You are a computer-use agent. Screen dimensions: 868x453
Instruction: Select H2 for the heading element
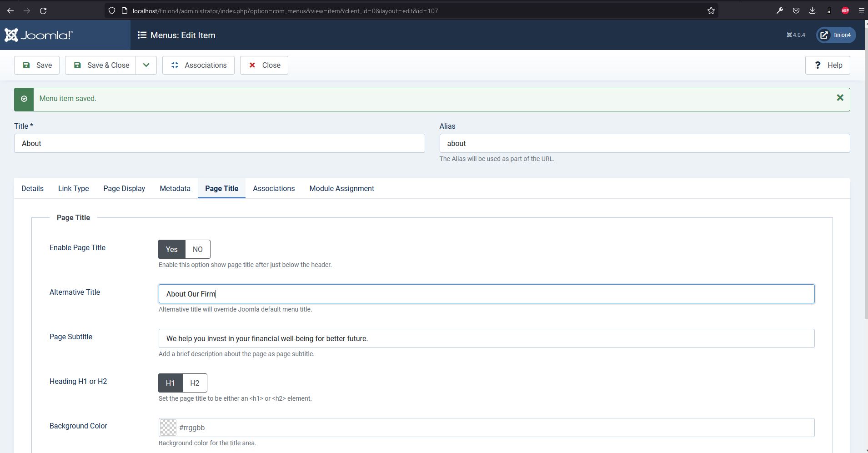click(195, 383)
